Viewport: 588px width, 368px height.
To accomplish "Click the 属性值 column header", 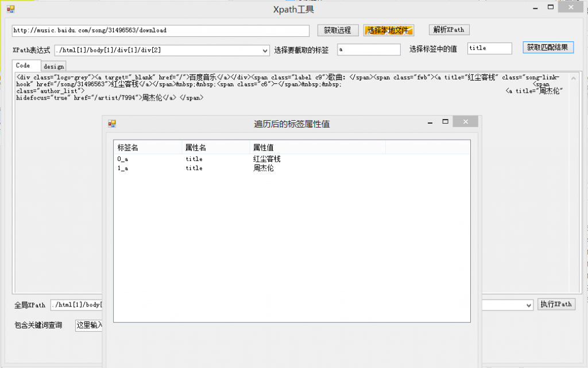I will click(318, 148).
